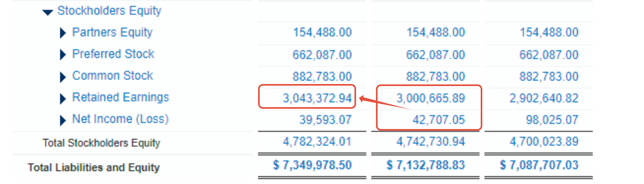Select Total Liabilities and Equity amount $7,132,788.83
The height and width of the screenshot is (184, 644).
(426, 165)
